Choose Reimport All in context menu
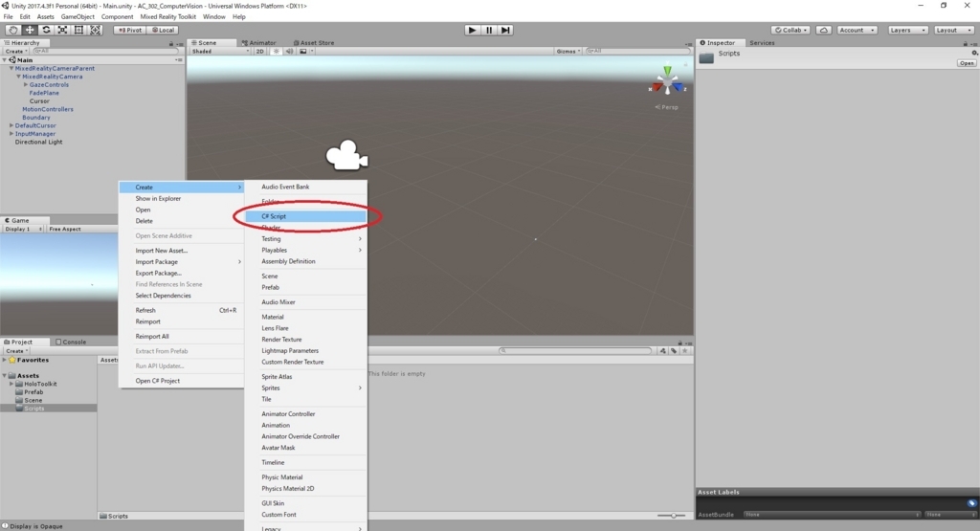 point(181,336)
